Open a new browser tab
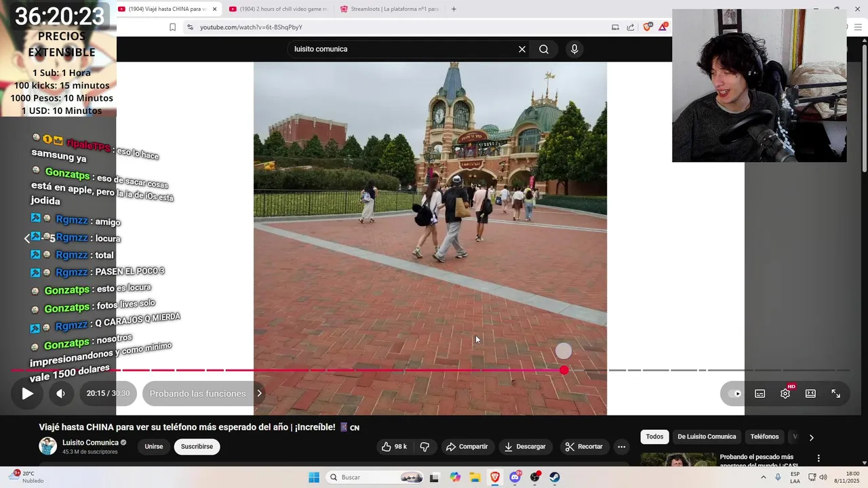This screenshot has height=488, width=868. (x=454, y=9)
